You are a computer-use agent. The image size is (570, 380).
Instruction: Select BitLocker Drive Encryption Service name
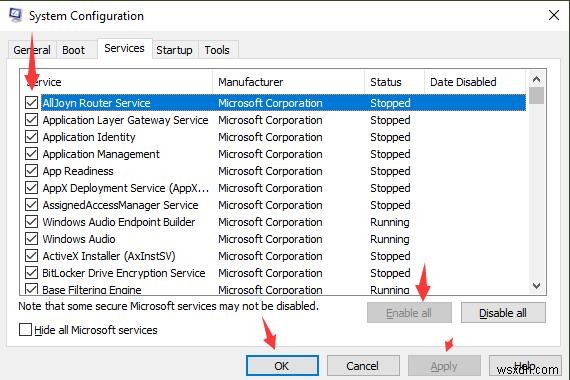point(124,273)
